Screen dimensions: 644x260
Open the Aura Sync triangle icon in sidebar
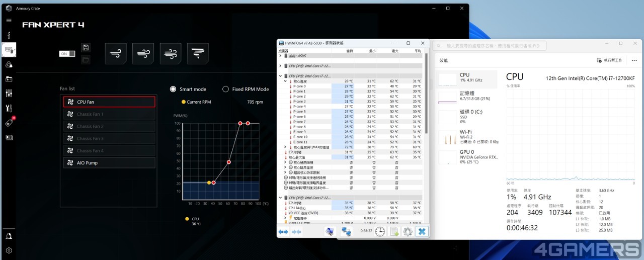coord(9,64)
